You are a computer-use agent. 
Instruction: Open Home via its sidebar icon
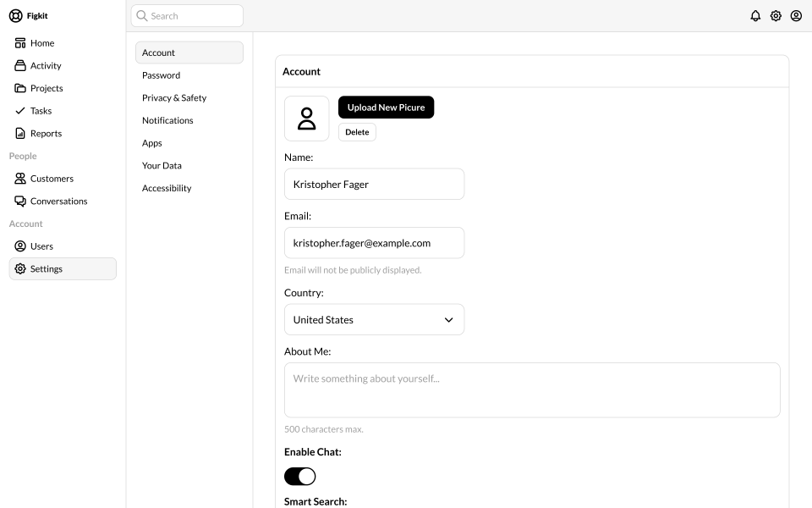point(20,43)
